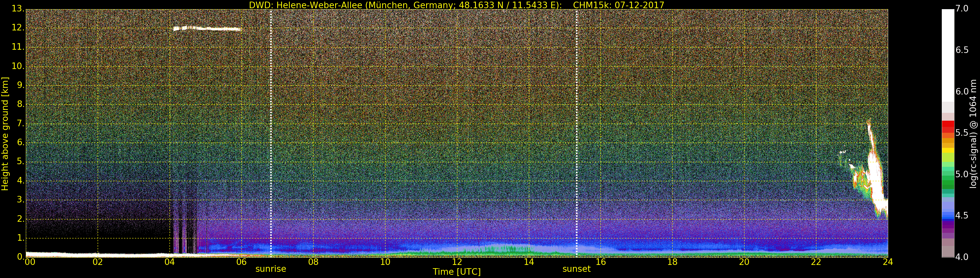The height and width of the screenshot is (278, 980).
Task: Pick the blue band near 4.5 on colorbar
Action: click(x=948, y=216)
